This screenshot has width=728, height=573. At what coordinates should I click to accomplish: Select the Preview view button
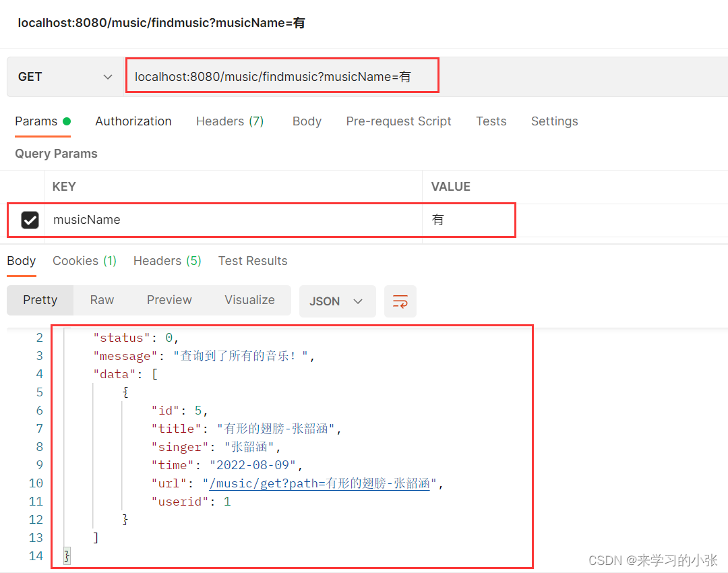pyautogui.click(x=169, y=300)
